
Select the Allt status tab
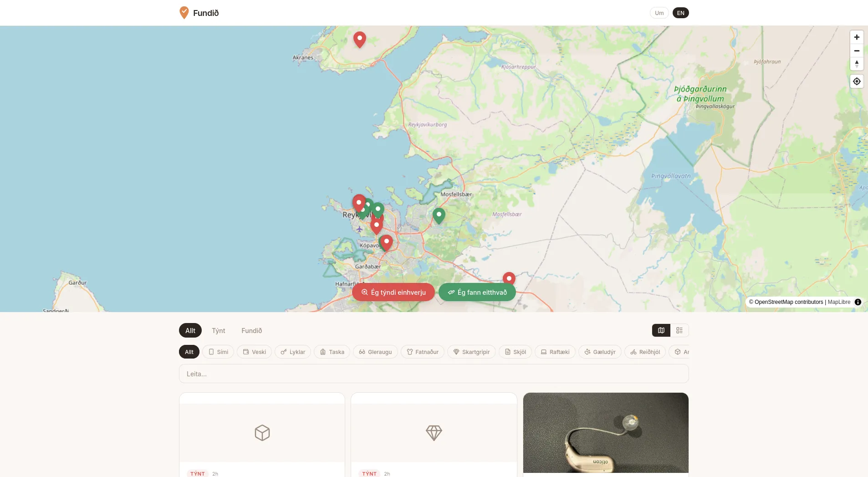click(x=190, y=331)
